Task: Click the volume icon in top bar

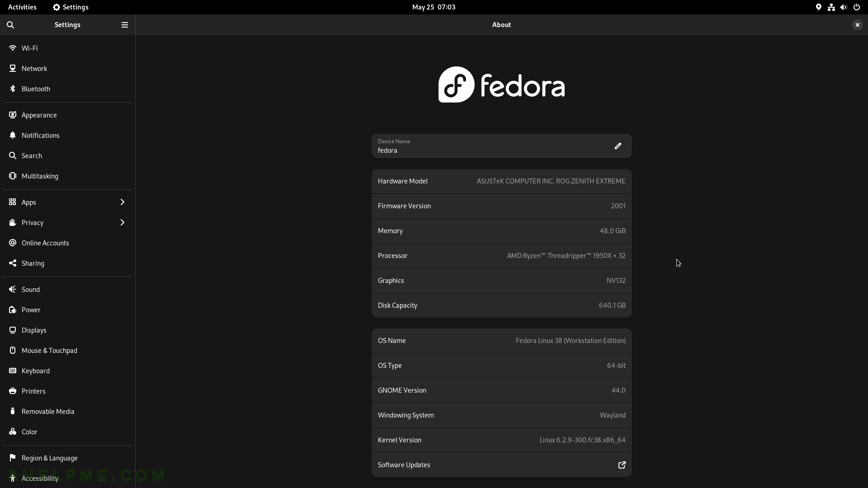Action: coord(844,7)
